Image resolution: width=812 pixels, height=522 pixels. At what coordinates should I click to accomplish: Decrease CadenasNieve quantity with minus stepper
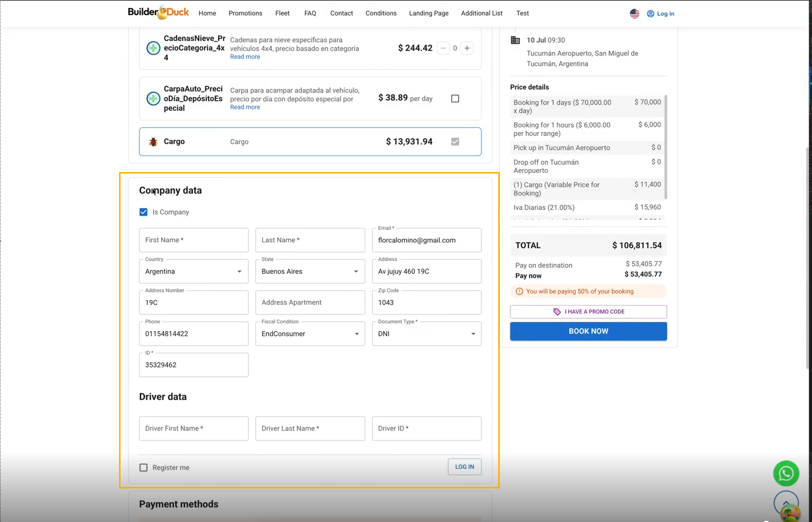(x=443, y=48)
